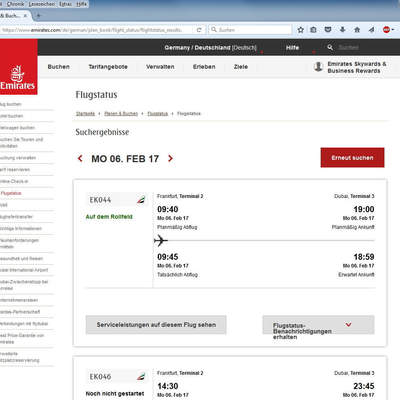Viewport: 400px width, 400px height.
Task: Go to previous day with left red arrow
Action: pos(80,158)
